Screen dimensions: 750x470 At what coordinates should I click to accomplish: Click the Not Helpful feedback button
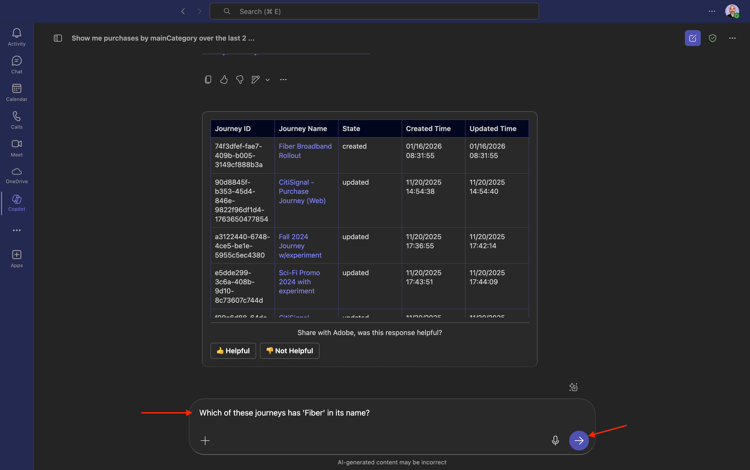[x=289, y=351]
